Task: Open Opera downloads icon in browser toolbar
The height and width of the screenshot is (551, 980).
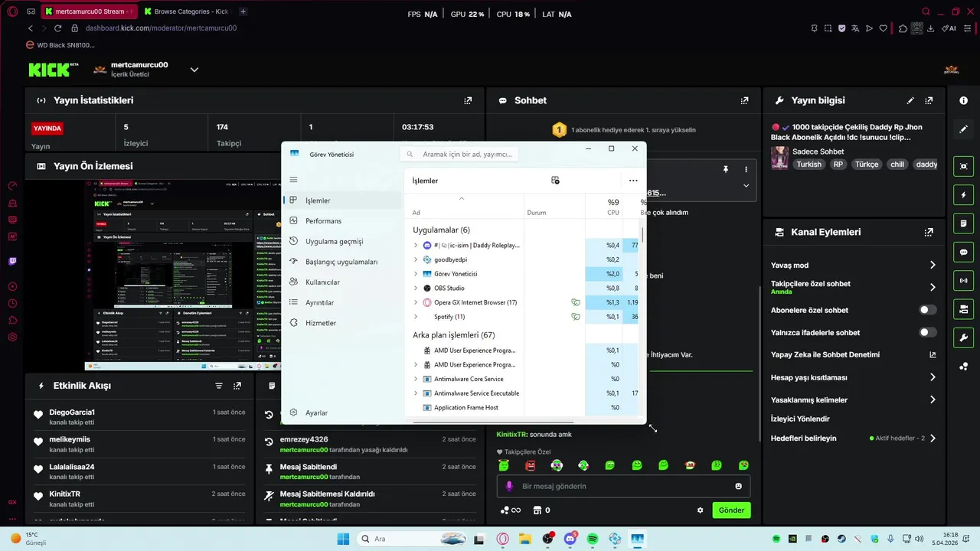Action: [929, 28]
